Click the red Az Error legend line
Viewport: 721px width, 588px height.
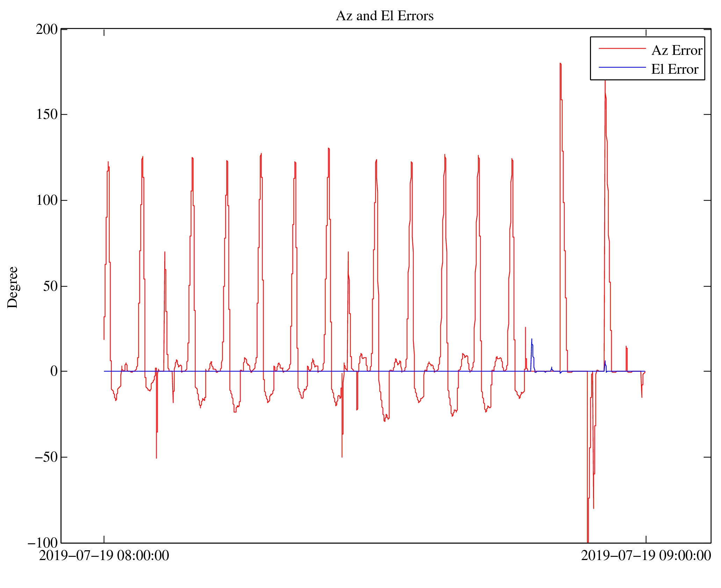[622, 48]
